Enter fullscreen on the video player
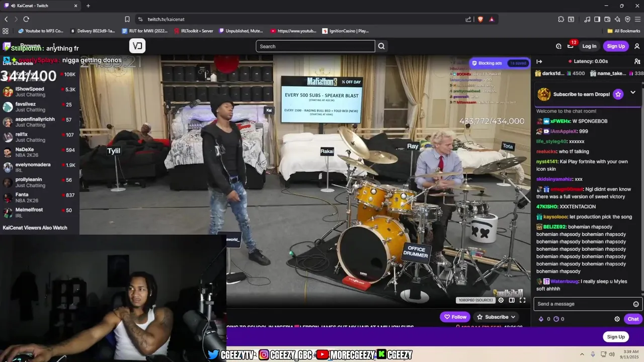644x362 pixels. point(522,300)
